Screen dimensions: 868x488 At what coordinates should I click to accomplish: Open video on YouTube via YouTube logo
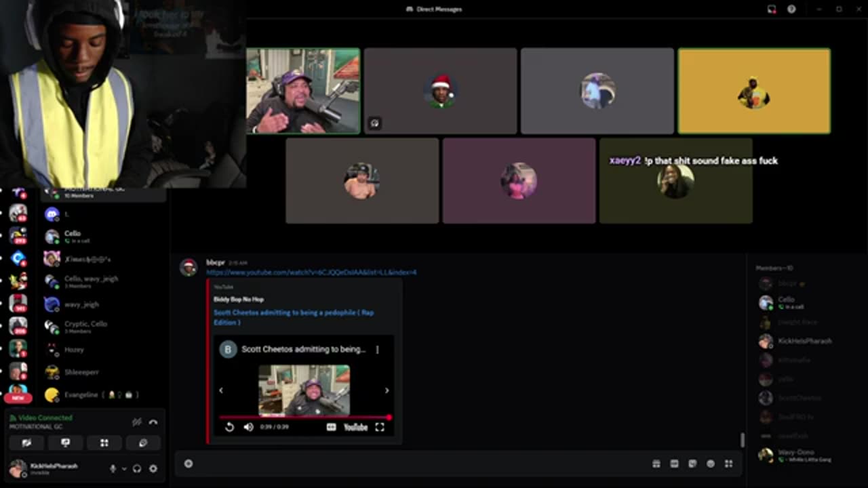tap(355, 427)
